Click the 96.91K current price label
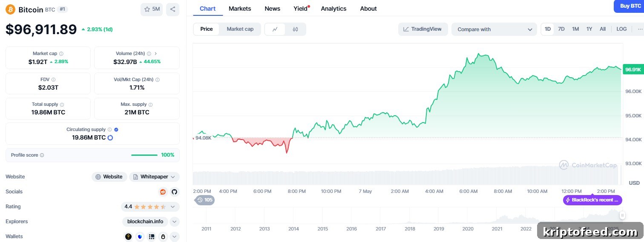 (633, 69)
